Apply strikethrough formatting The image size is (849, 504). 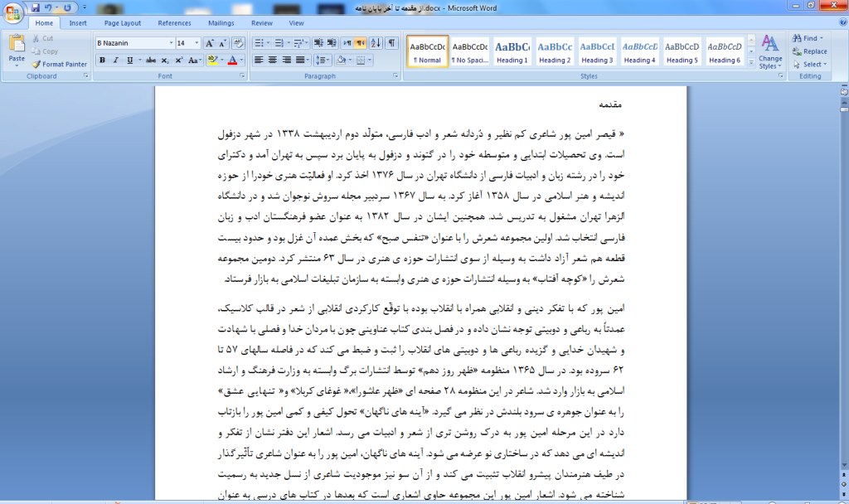point(150,61)
